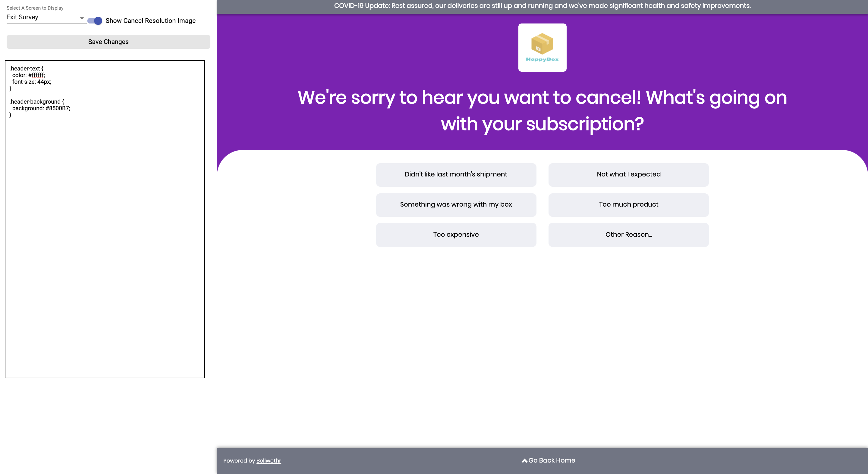Click Go Back Home footer link
Screen dimensions: 868x474
(548, 460)
